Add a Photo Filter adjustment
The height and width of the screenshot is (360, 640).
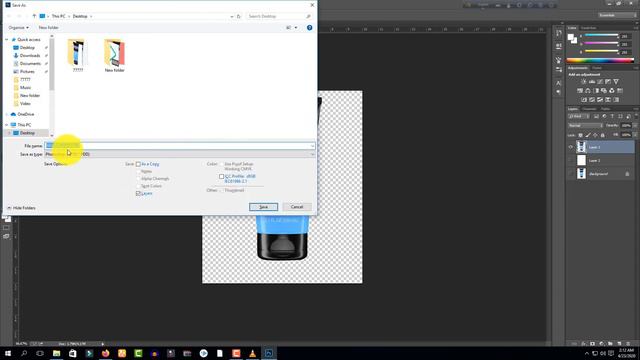pyautogui.click(x=604, y=91)
